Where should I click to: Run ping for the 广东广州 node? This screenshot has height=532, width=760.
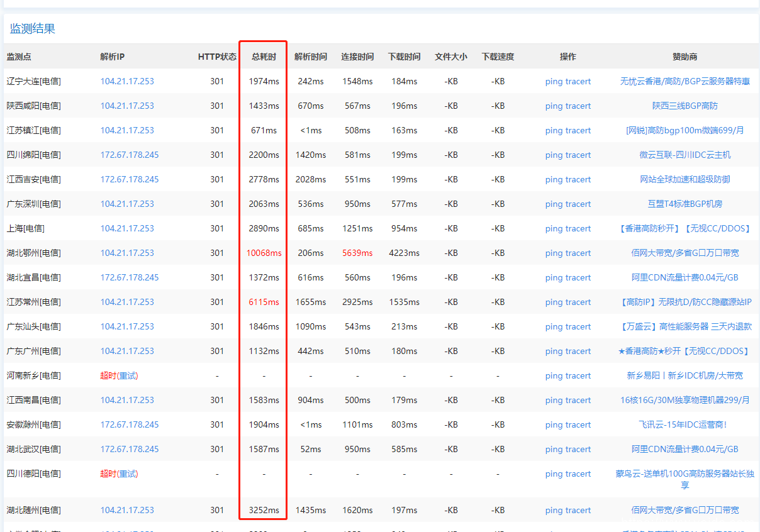tap(554, 351)
